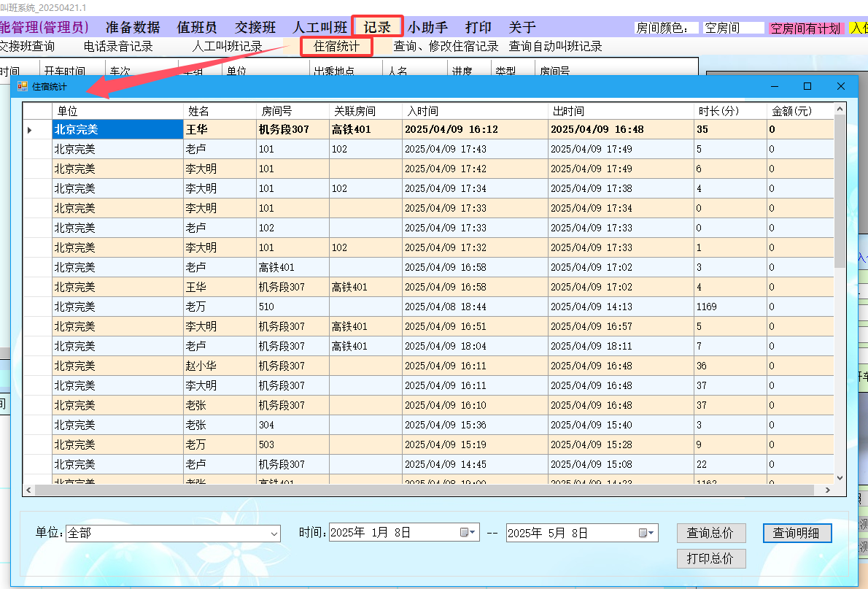Open the start date calendar picker
The height and width of the screenshot is (589, 868).
click(x=468, y=533)
